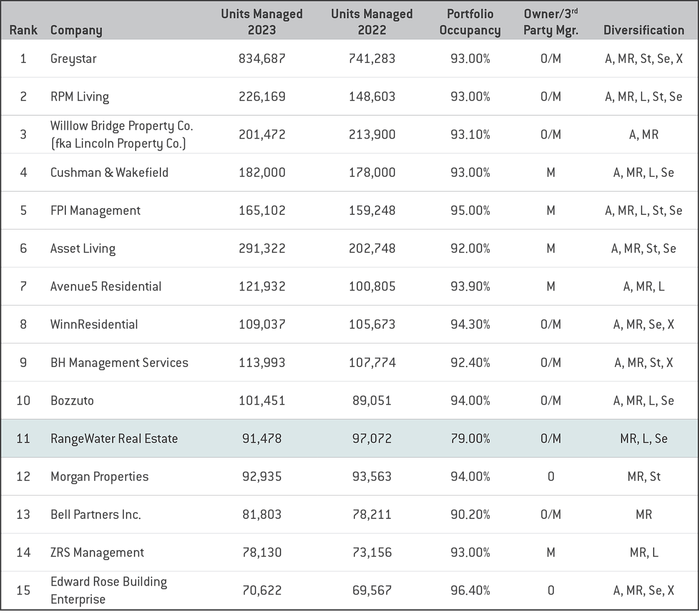Click the 291,322 units cell
Image resolution: width=699 pixels, height=616 pixels.
(x=262, y=249)
